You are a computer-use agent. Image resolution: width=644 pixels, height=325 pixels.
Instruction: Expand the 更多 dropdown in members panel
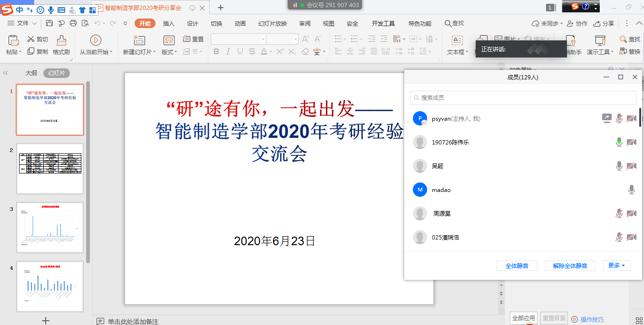(x=616, y=266)
